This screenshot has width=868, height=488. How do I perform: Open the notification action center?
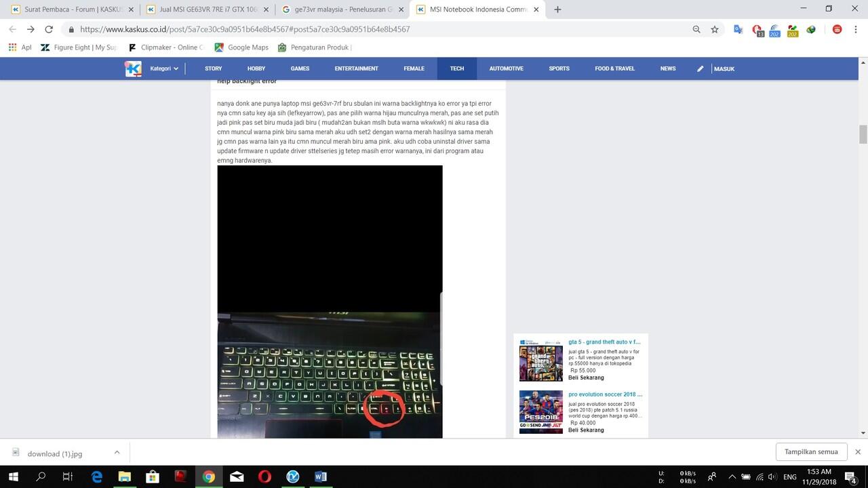(850, 476)
